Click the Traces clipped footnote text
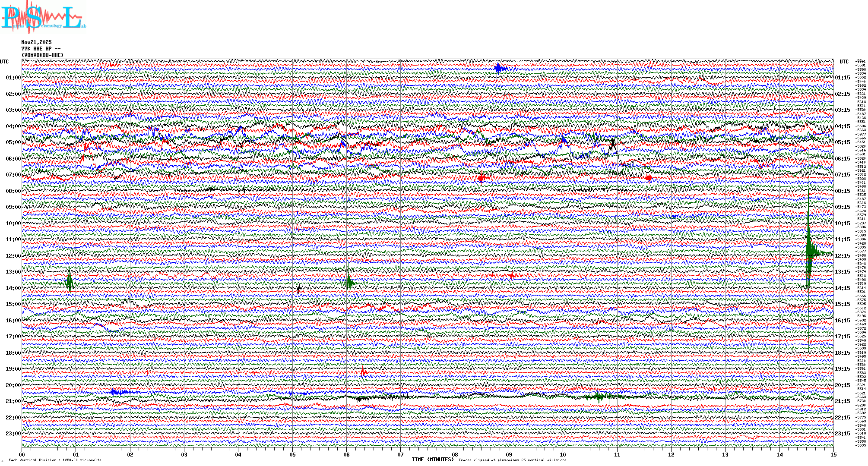The image size is (868, 466). [512, 460]
